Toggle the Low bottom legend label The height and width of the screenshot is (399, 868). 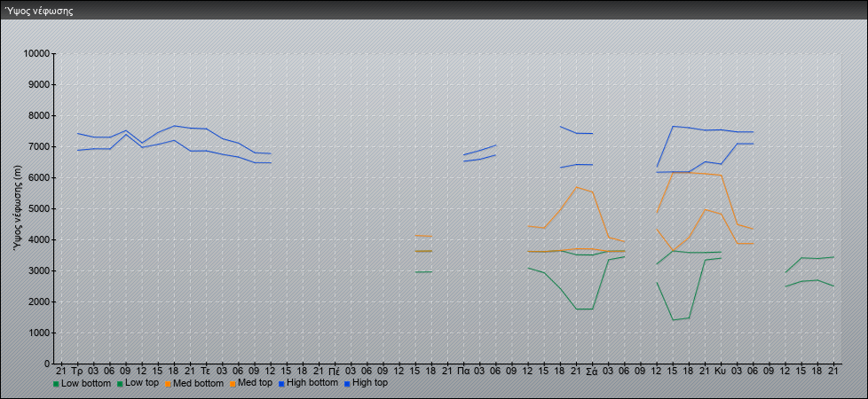[x=86, y=383]
